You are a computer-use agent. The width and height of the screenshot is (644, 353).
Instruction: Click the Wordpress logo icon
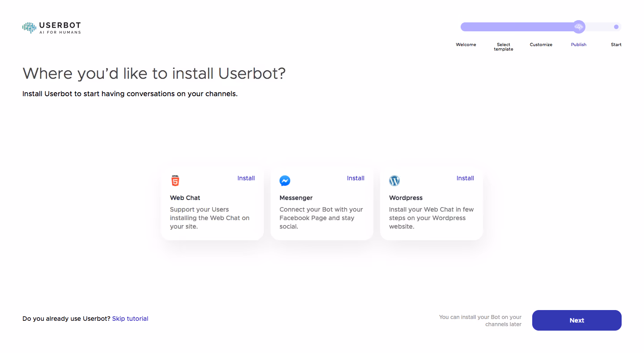[x=394, y=181]
